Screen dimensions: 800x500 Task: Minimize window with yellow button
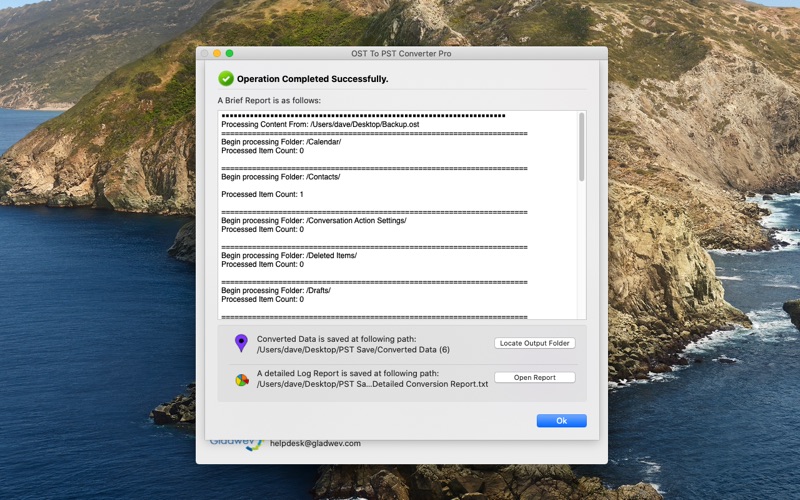point(217,53)
